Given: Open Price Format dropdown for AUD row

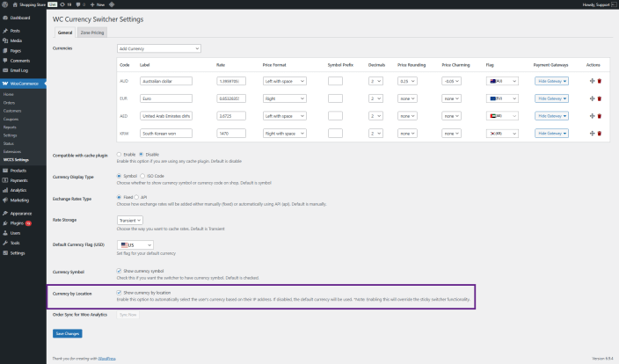Looking at the screenshot, I should pos(285,81).
